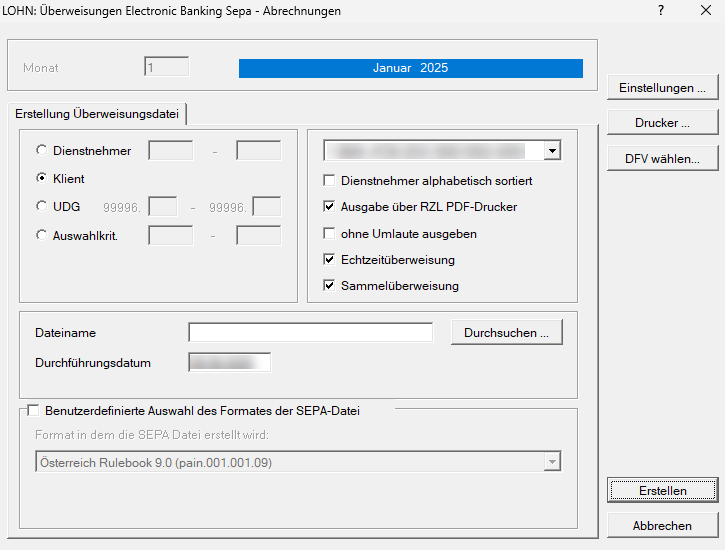This screenshot has width=725, height=550.
Task: Select the Dienstnehmer radio button
Action: [41, 151]
